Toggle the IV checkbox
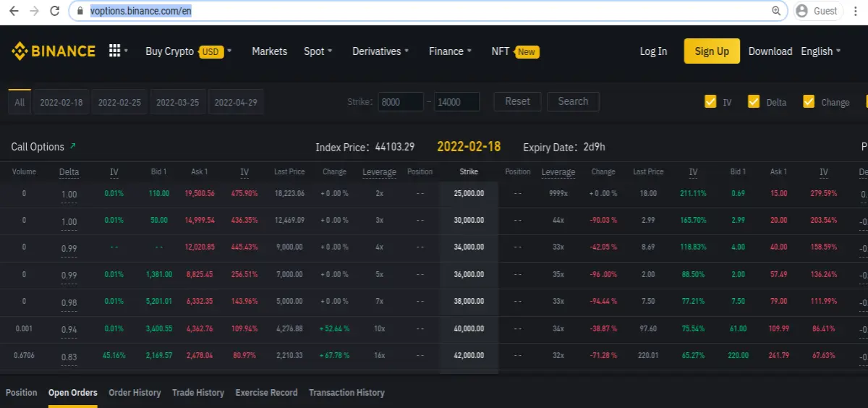The width and height of the screenshot is (868, 408). (710, 101)
